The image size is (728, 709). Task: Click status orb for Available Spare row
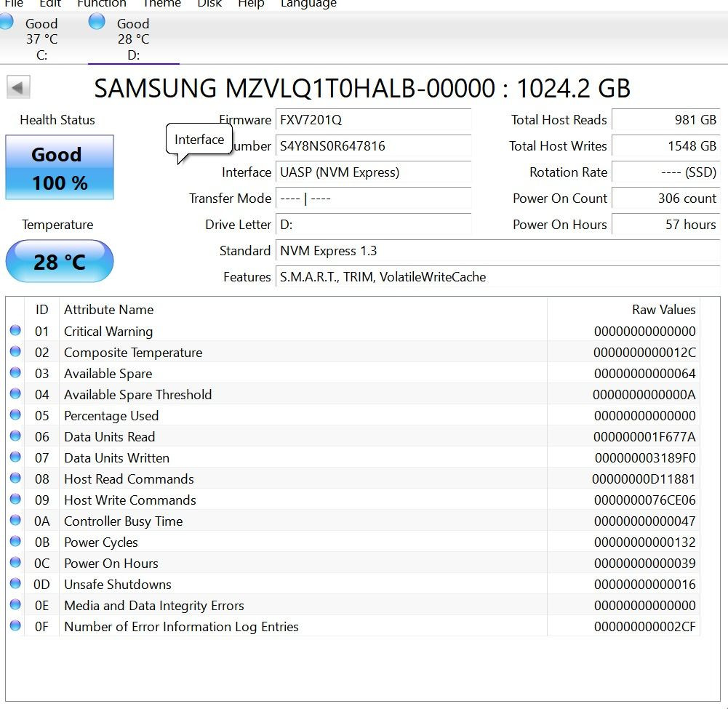click(x=15, y=372)
